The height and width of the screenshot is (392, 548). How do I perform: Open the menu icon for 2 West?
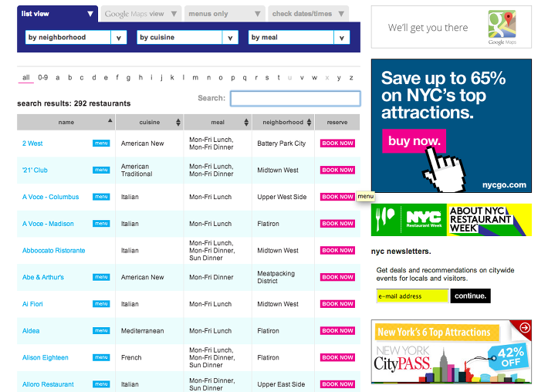pyautogui.click(x=101, y=144)
